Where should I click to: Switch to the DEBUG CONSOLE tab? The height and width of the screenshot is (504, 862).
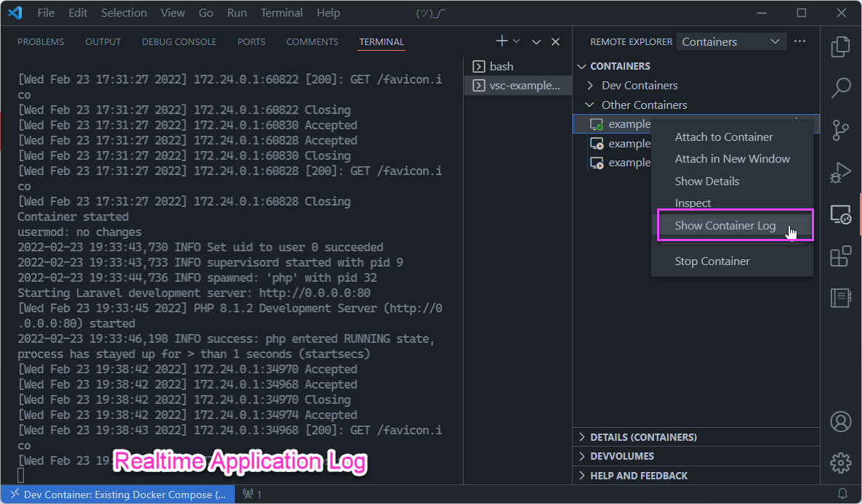click(179, 41)
